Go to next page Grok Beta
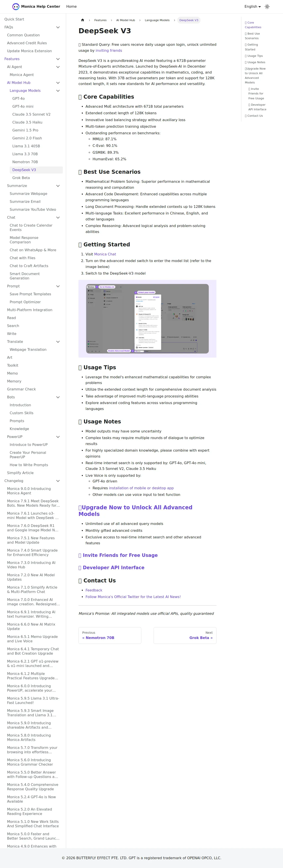Screen dimensions: 283x868 (x=185, y=635)
